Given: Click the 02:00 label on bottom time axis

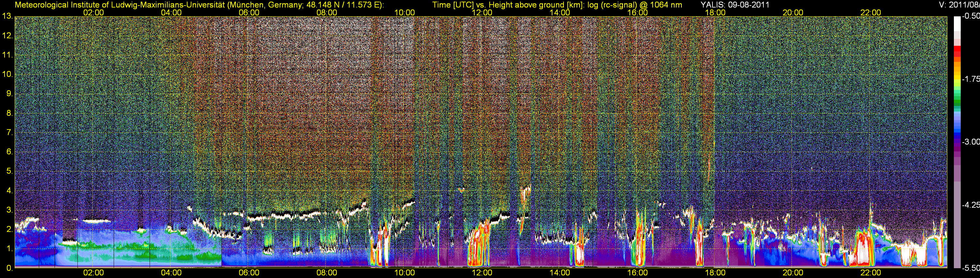Looking at the screenshot, I should 93,273.
